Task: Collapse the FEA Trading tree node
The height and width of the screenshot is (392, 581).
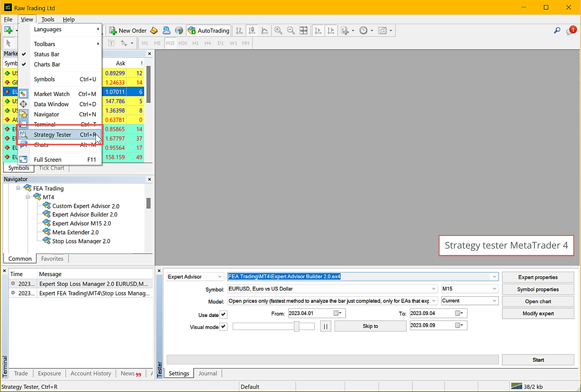Action: pos(18,188)
